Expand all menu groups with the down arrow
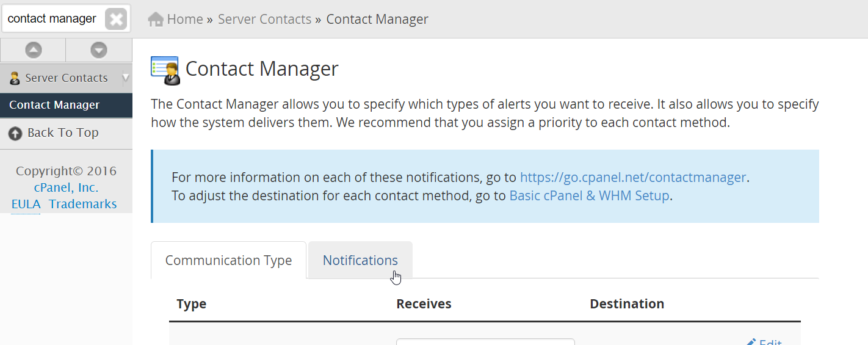868x345 pixels. (99, 51)
